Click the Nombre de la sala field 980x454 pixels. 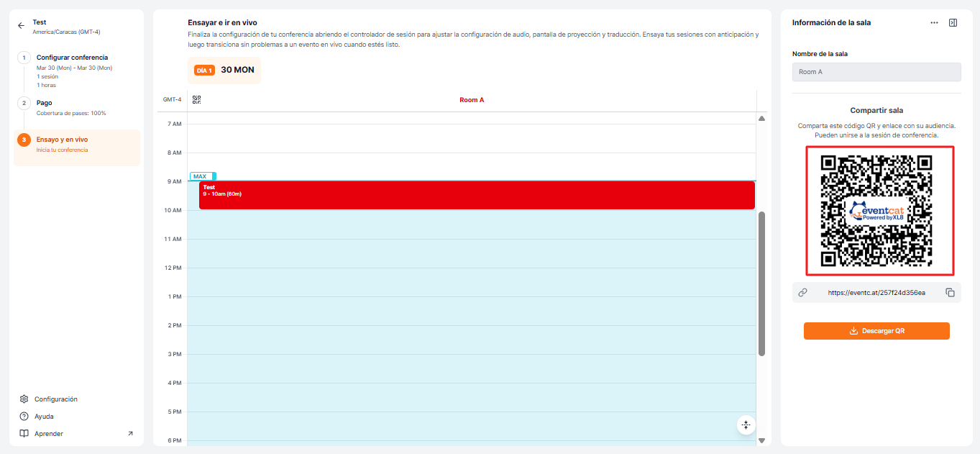click(x=876, y=72)
